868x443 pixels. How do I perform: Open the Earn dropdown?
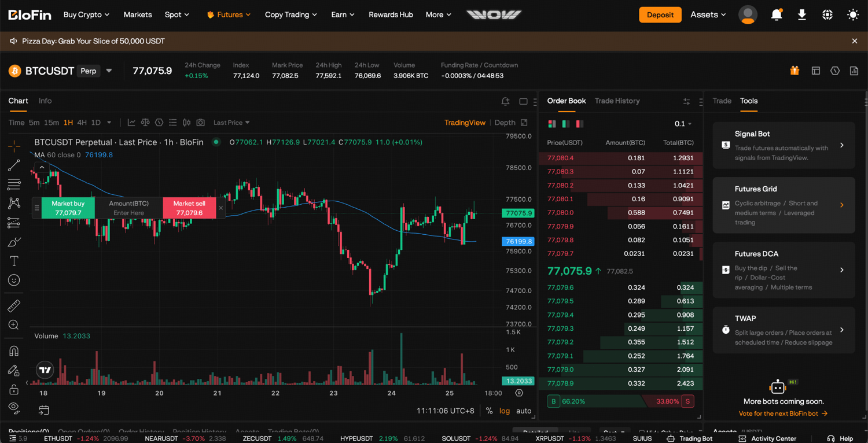(x=343, y=14)
